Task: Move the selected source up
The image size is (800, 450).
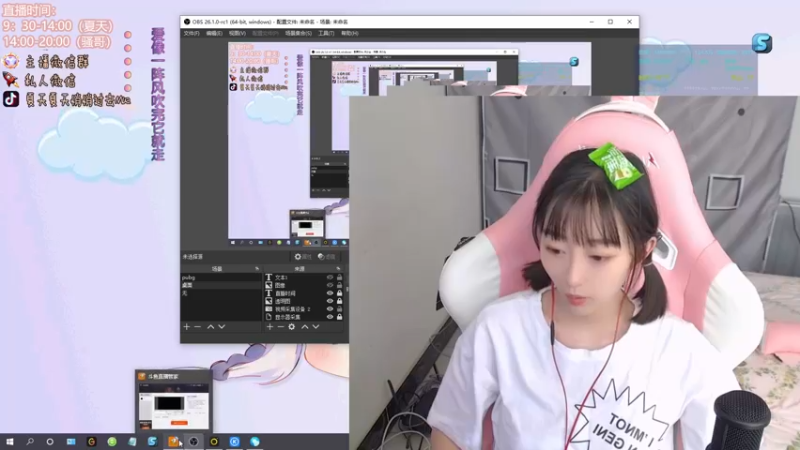Action: pyautogui.click(x=305, y=327)
